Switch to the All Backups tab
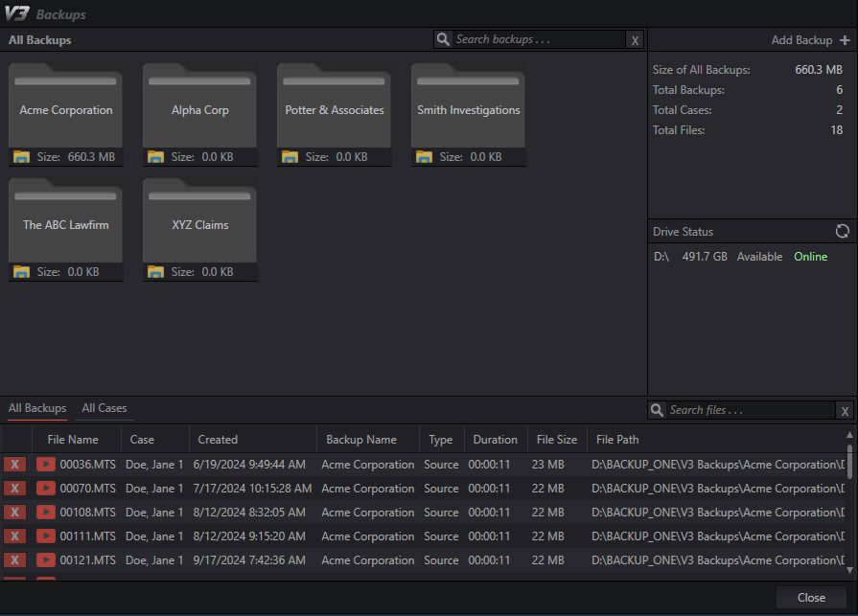Screen dimensions: 858x616 tap(37, 408)
